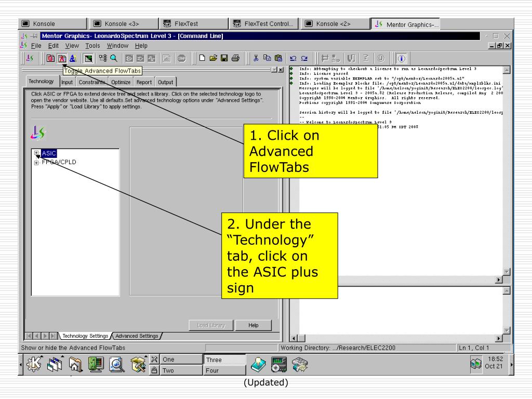Select the ASIC tree item
The image size is (532, 399).
pyautogui.click(x=49, y=153)
